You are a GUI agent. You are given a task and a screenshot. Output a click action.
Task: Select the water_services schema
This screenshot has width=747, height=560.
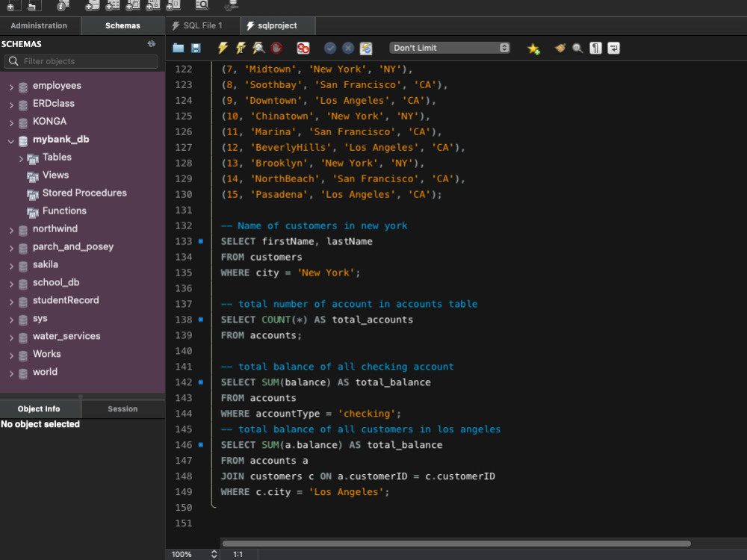(66, 336)
